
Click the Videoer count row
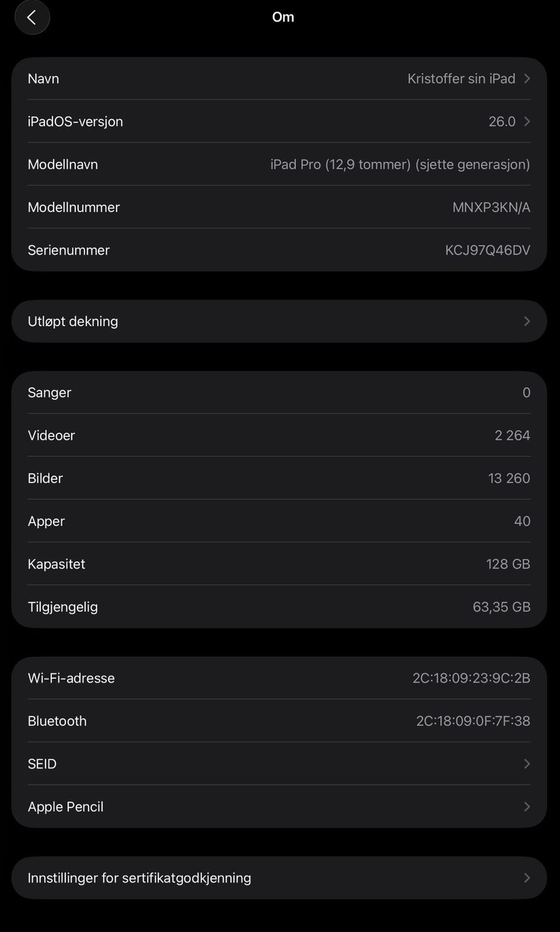(279, 435)
